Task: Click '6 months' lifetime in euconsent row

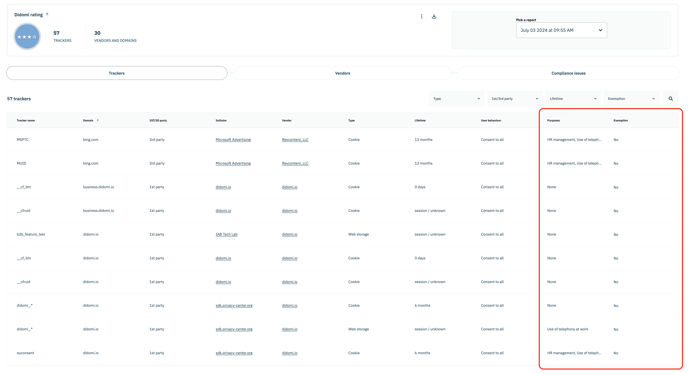Action: click(422, 353)
